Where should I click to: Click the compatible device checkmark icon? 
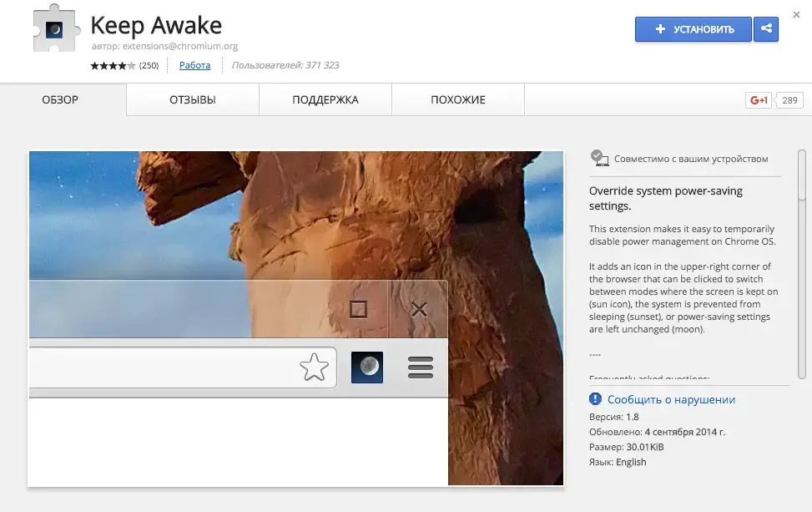[x=598, y=158]
